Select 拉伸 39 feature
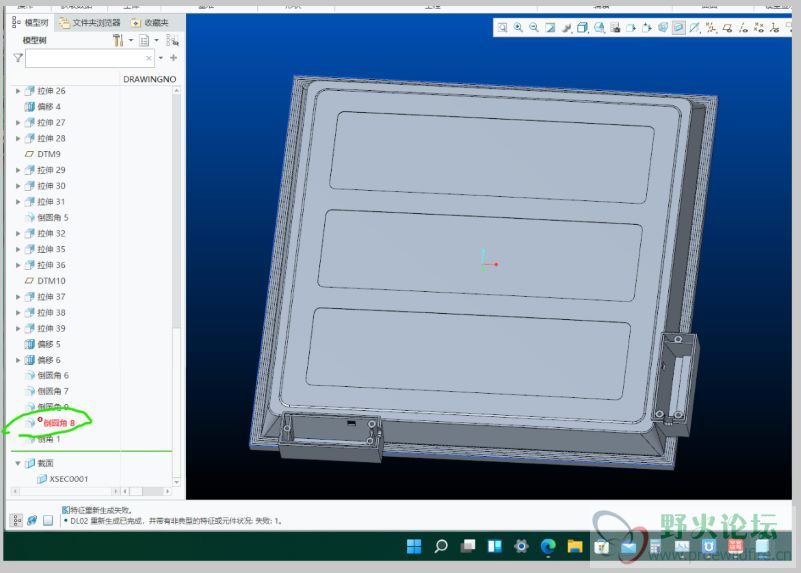 pos(45,328)
